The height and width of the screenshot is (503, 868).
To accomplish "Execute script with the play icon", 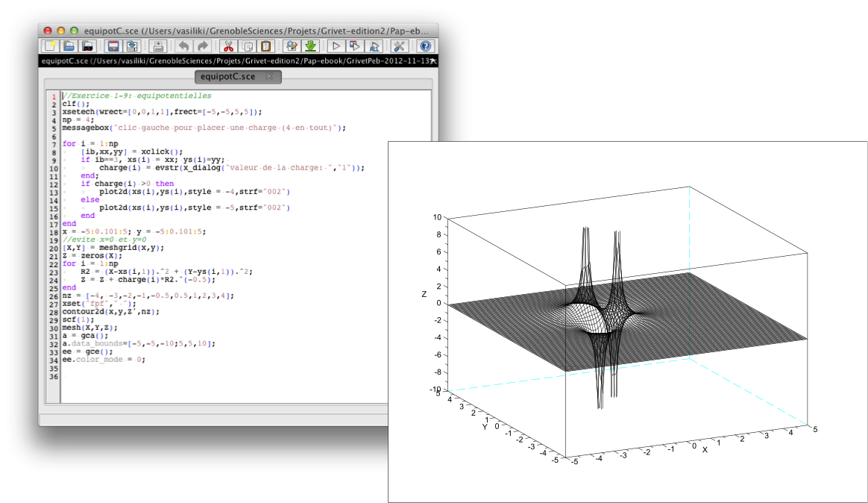I will tap(336, 46).
